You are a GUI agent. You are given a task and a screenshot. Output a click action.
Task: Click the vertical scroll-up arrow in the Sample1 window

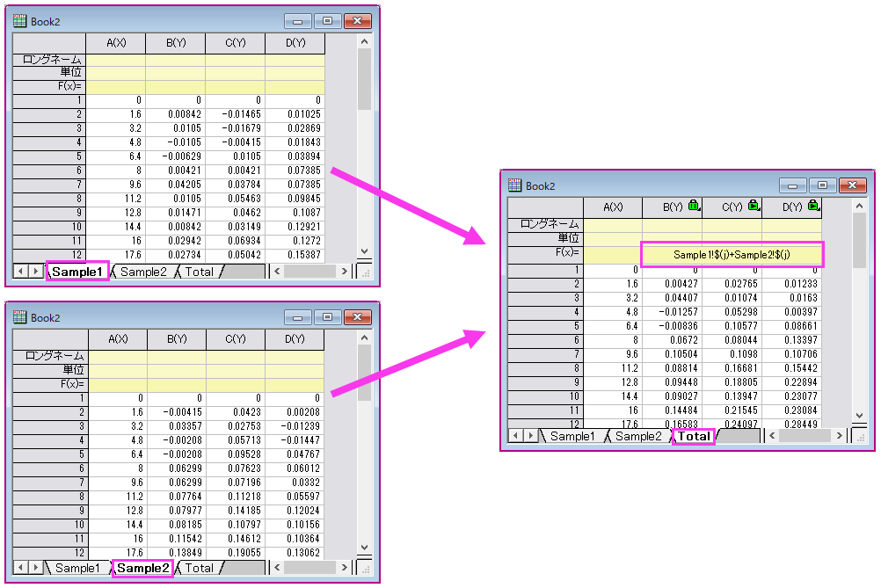pyautogui.click(x=364, y=43)
